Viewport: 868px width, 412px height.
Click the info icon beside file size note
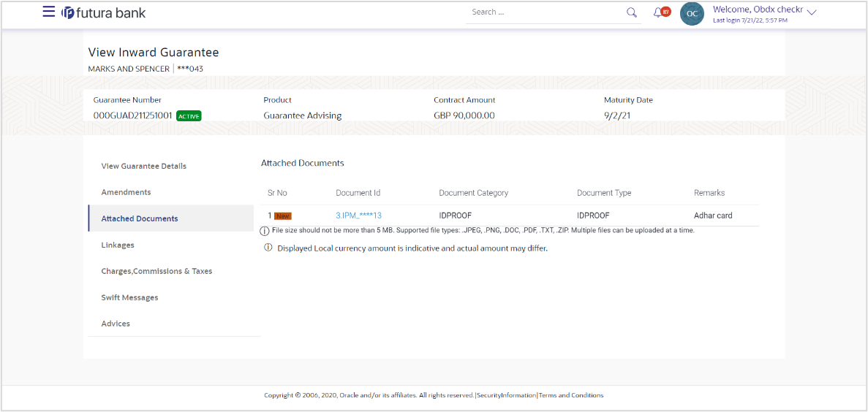[x=265, y=231]
